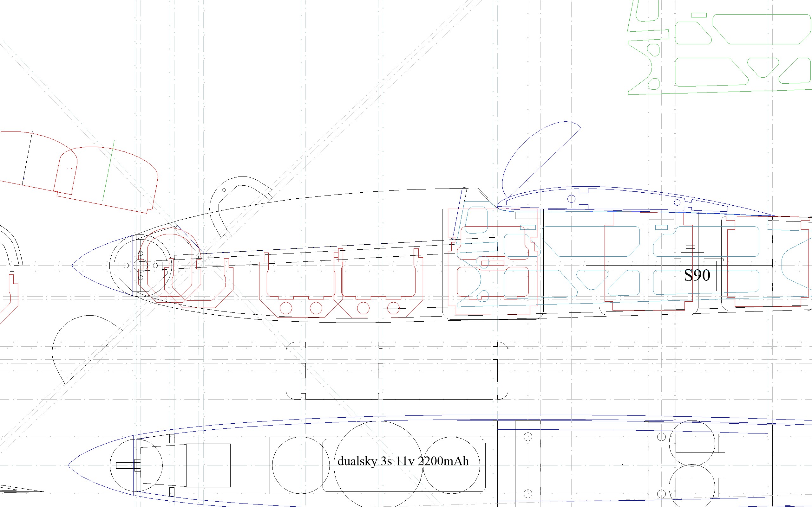Click the small circle inside blue canopy frame
Screen dimensions: 812x507
[571, 199]
